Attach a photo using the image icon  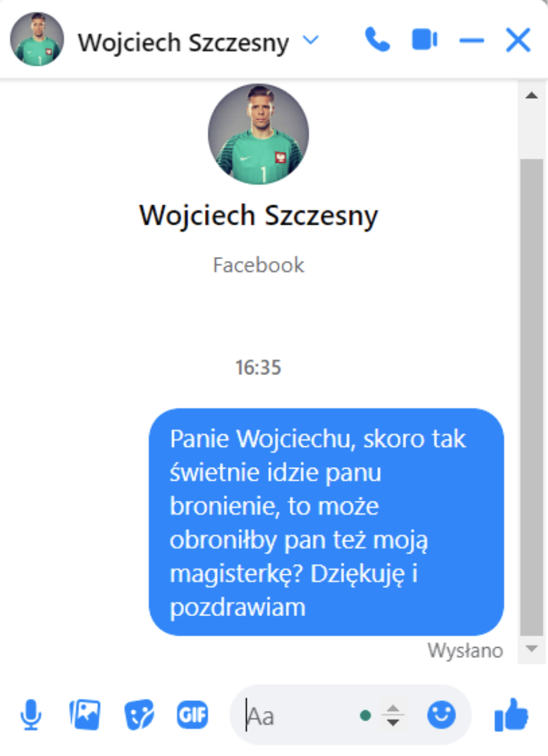(85, 715)
